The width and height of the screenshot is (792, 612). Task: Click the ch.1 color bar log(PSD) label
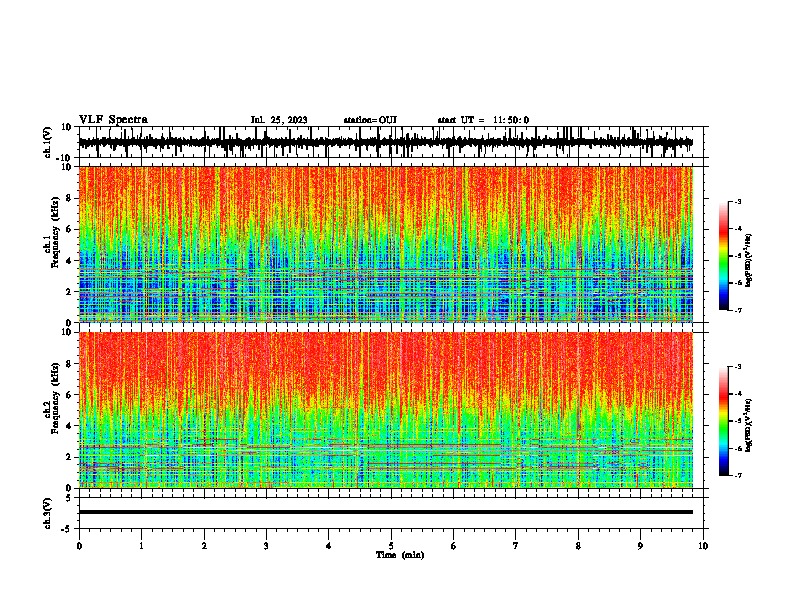click(x=749, y=261)
